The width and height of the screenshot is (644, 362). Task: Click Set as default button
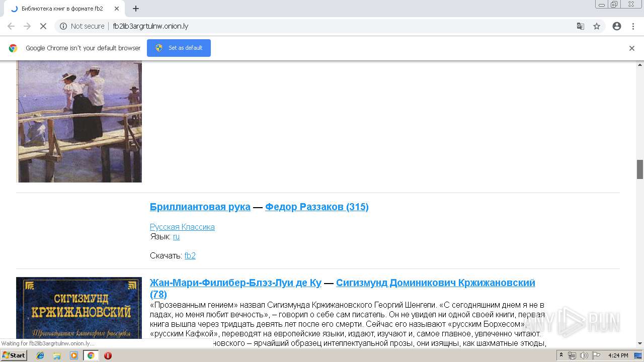[179, 48]
